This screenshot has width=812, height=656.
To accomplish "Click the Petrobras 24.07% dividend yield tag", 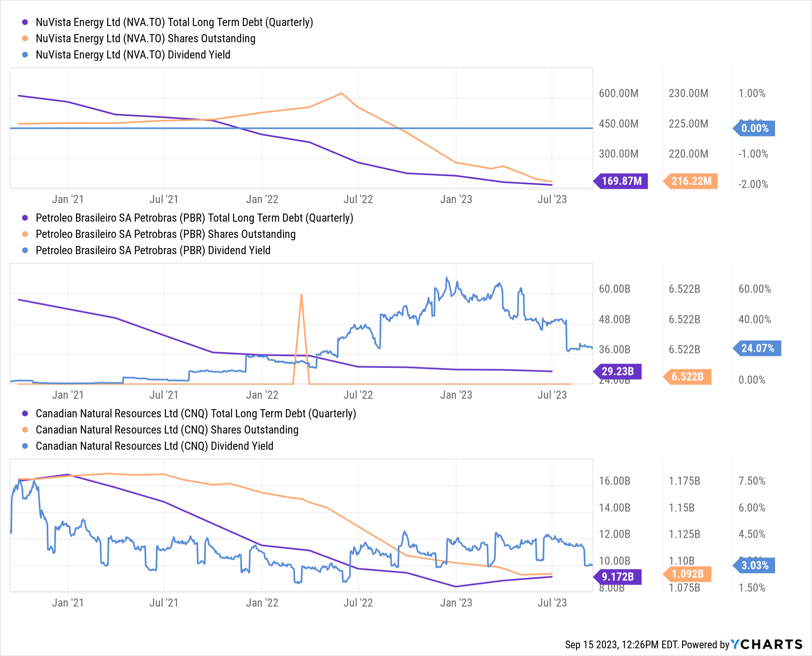I will (x=758, y=348).
